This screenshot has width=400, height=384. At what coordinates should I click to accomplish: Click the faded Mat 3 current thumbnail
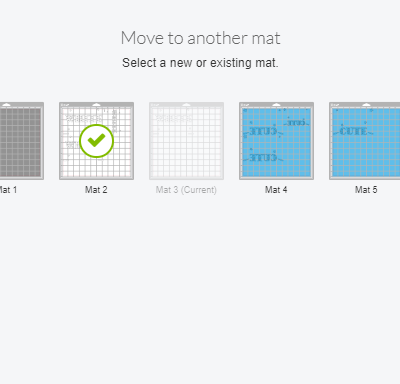pyautogui.click(x=186, y=141)
